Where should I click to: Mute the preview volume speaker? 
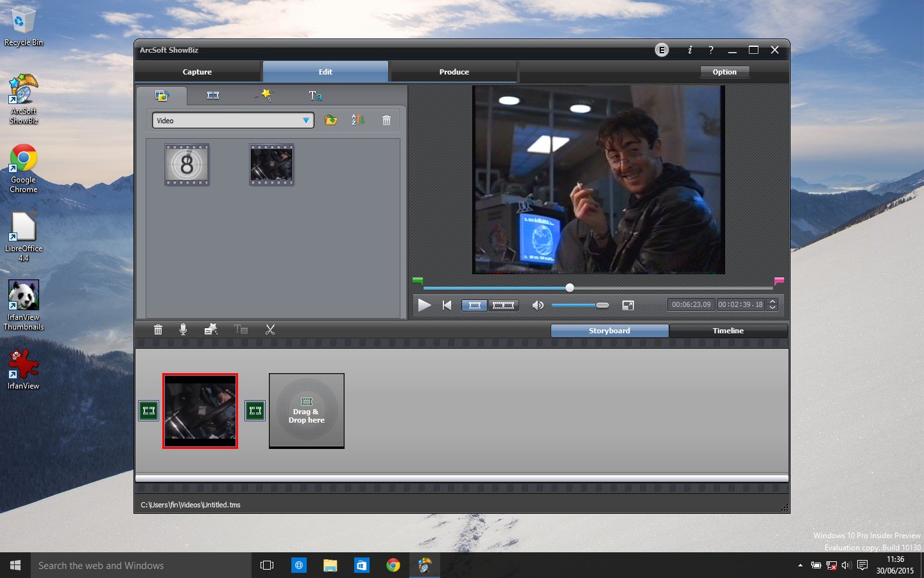[x=538, y=305]
